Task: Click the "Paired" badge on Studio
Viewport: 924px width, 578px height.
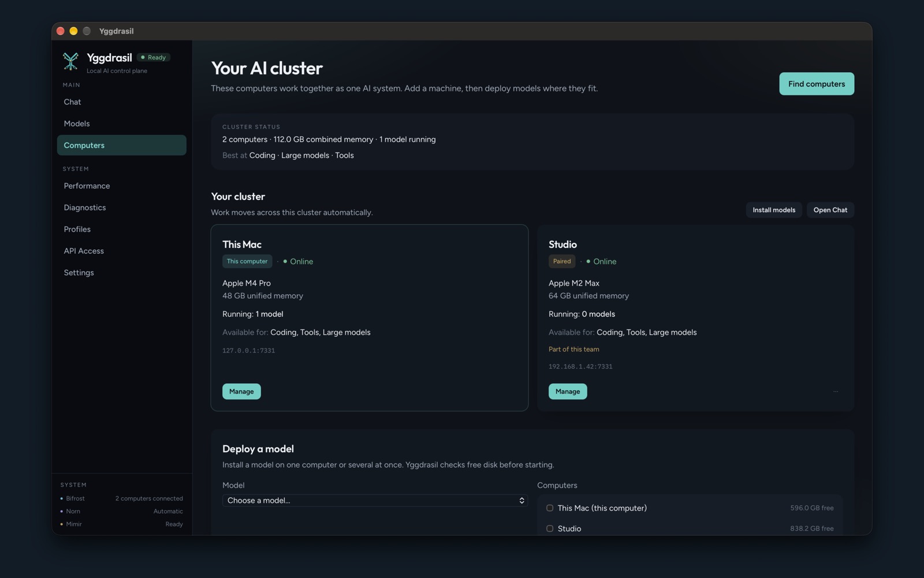Action: [562, 261]
